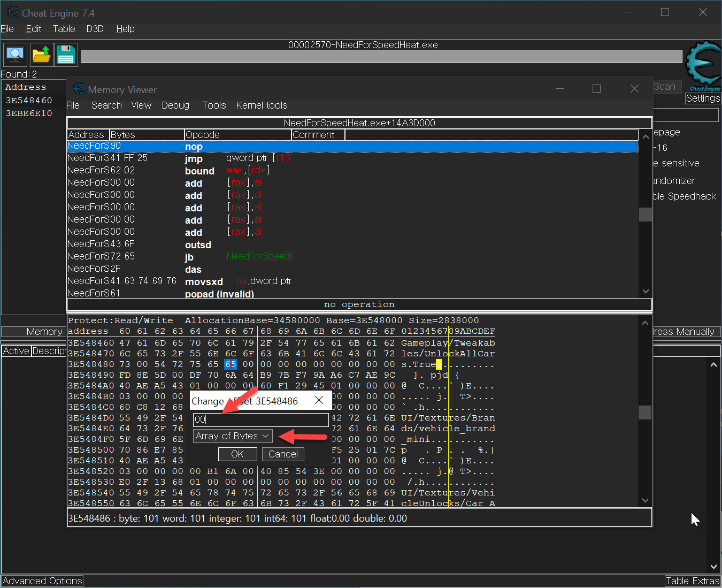Click the address bar NeedForSpeedHeat.exe+14A3D000

coord(359,123)
